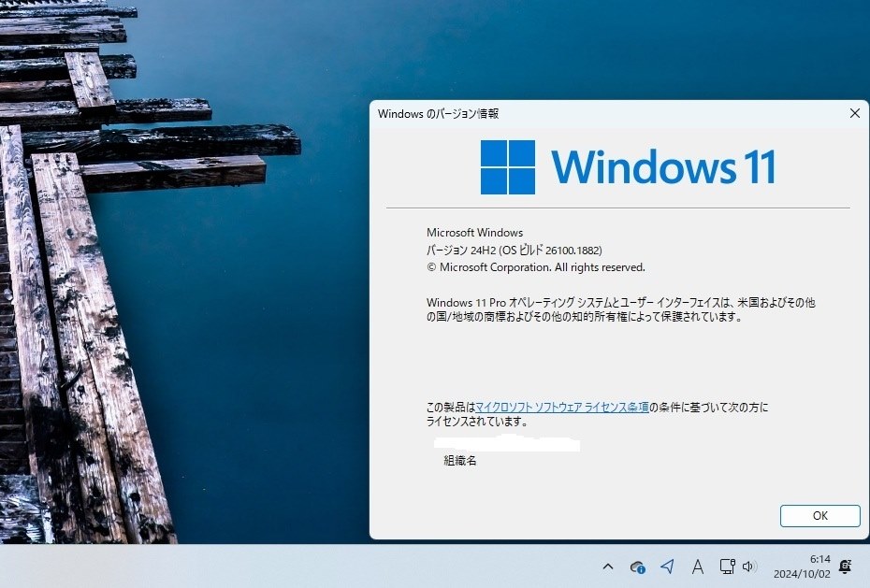Switch the IME input mode 'A' indicator
Viewport: 870px width, 588px height.
[x=698, y=566]
